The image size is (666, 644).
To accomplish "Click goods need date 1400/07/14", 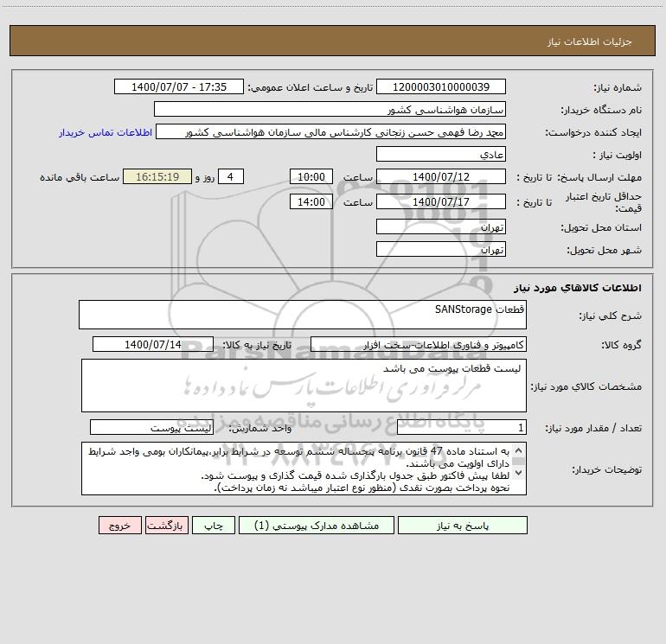I will tap(153, 344).
